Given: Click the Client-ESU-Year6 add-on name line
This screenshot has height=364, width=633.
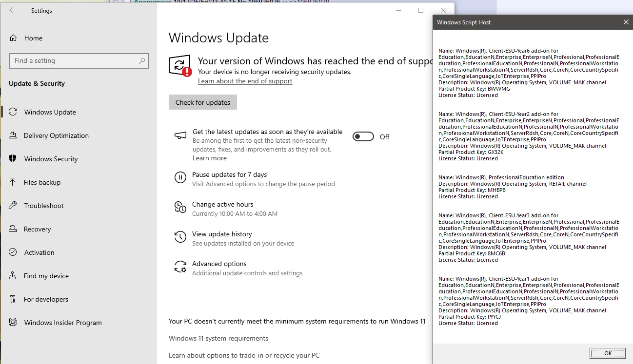Looking at the screenshot, I should pyautogui.click(x=498, y=51).
